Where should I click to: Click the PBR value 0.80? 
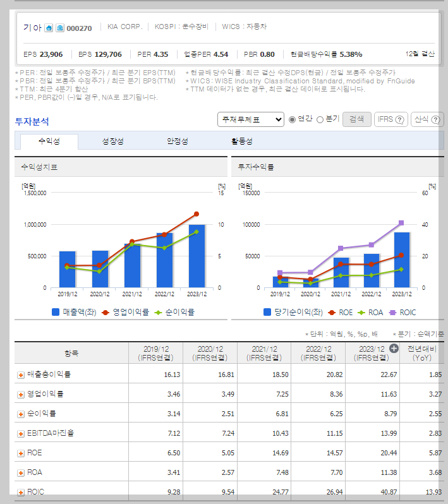coord(267,54)
